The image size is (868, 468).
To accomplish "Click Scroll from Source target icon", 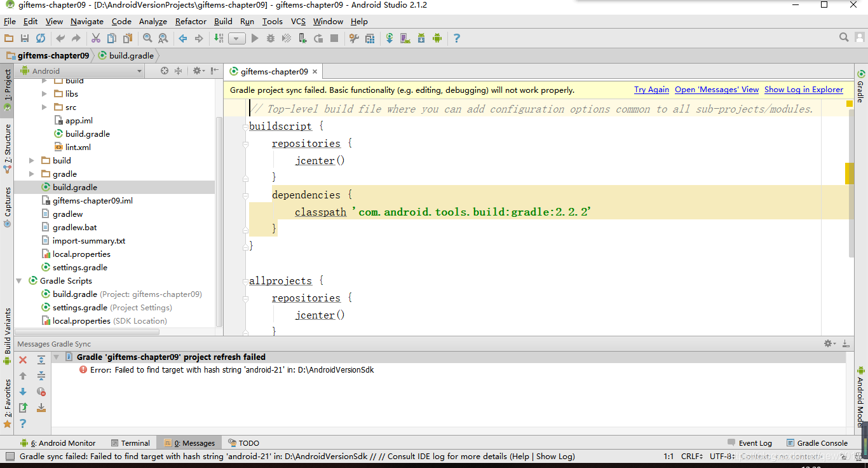I will (x=165, y=71).
